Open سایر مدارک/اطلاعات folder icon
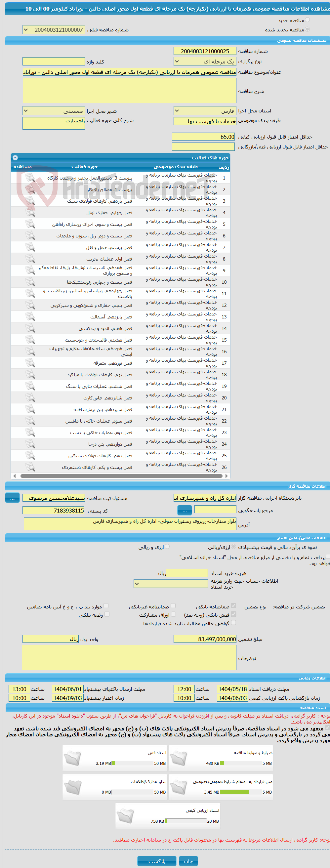330x868 pixels. [x=72, y=787]
